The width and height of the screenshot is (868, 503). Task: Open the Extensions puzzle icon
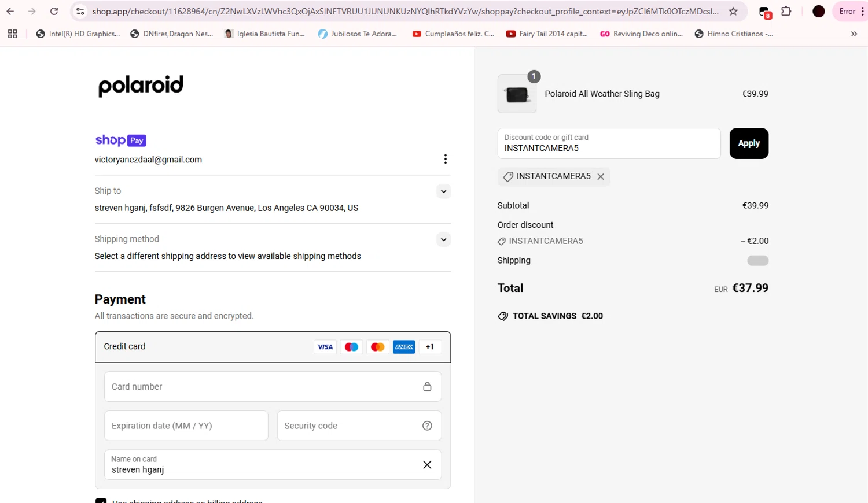point(786,11)
